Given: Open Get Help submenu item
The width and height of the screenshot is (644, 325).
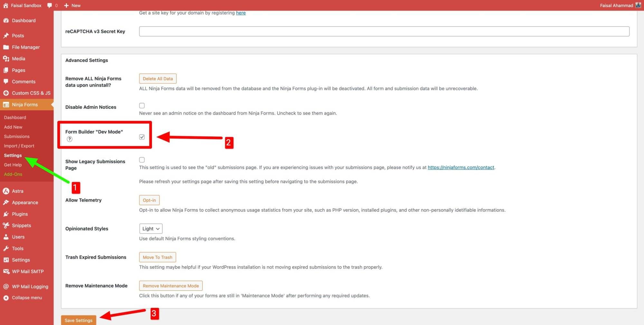Looking at the screenshot, I should click(x=13, y=165).
